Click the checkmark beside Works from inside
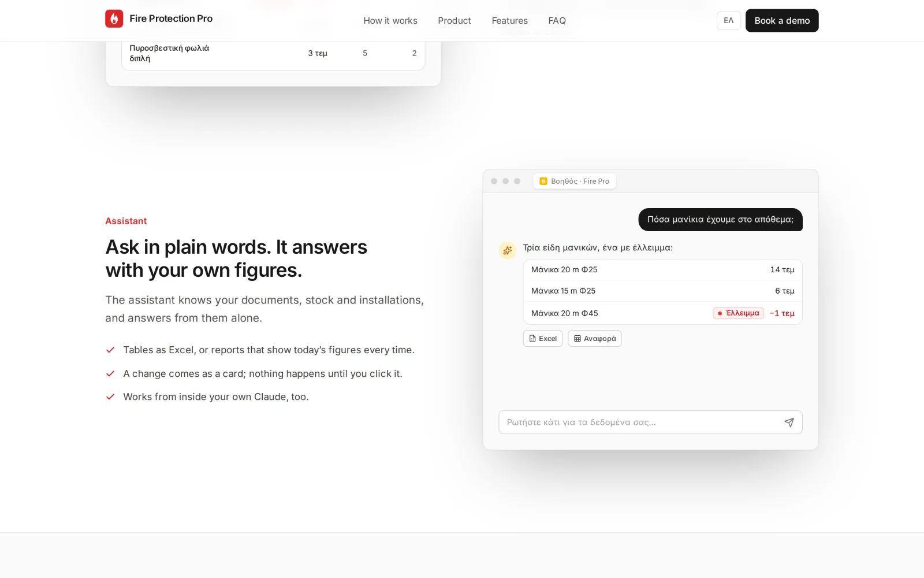Viewport: 924px width, 578px height. tap(110, 397)
